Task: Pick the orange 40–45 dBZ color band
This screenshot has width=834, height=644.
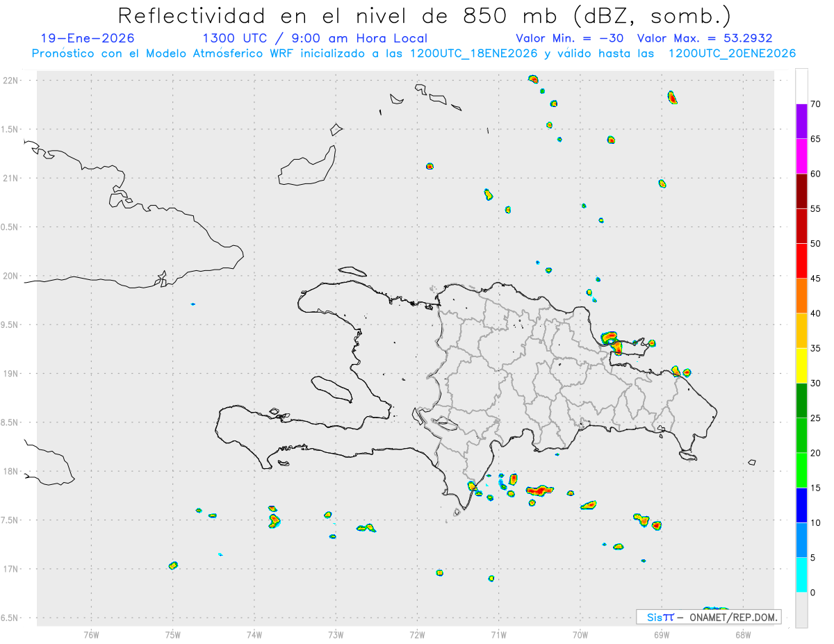Action: pyautogui.click(x=801, y=296)
